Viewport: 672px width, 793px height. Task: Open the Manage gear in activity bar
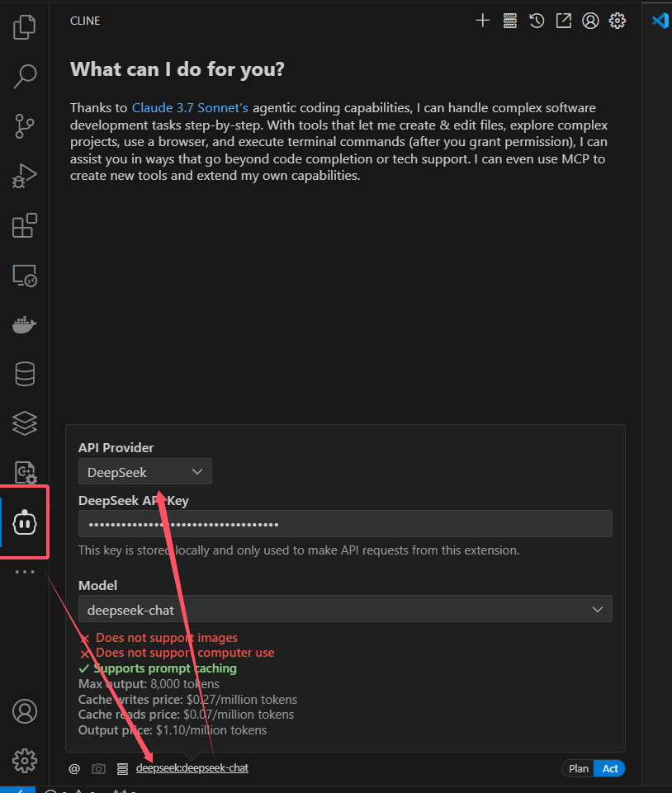pyautogui.click(x=24, y=761)
